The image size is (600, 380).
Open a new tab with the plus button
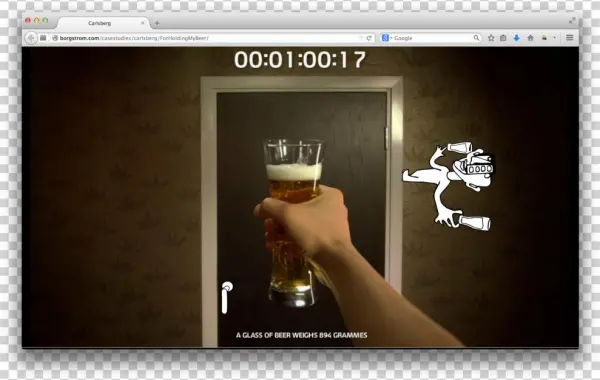point(157,23)
